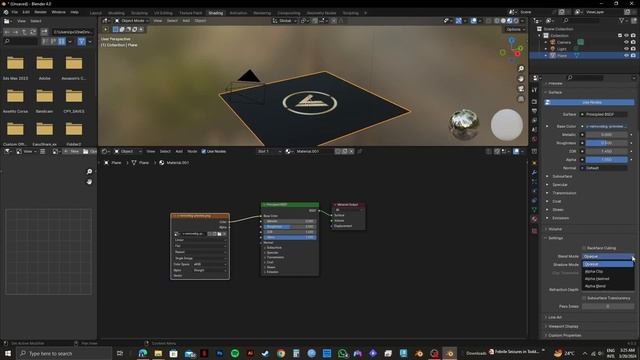This screenshot has width=640, height=360.
Task: Hide the Plane with eye icon
Action: click(x=626, y=55)
